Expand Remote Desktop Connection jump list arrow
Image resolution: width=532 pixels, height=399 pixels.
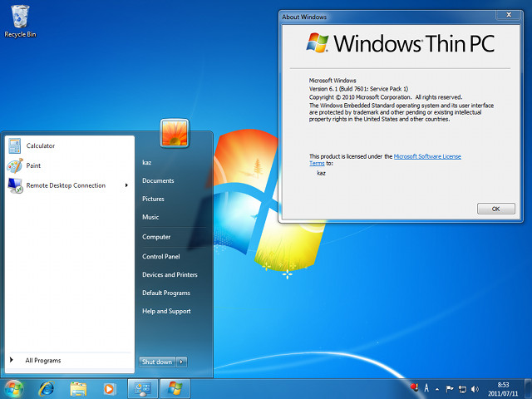(126, 185)
